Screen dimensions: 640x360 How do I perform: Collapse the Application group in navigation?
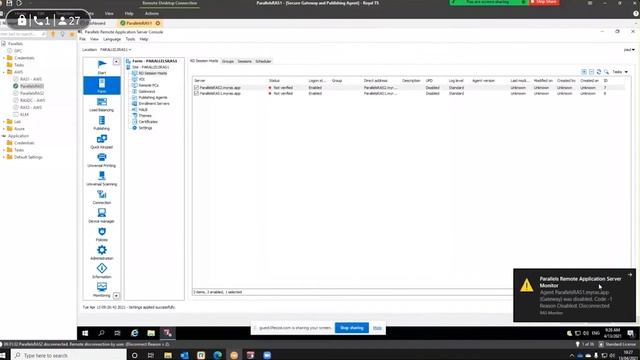click(x=4, y=136)
